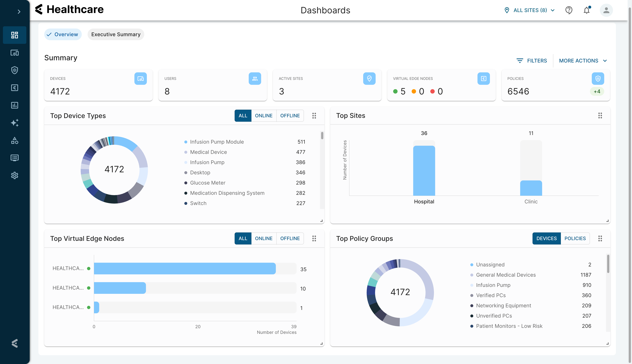Open the AI sparkle icon in sidebar

14,123
